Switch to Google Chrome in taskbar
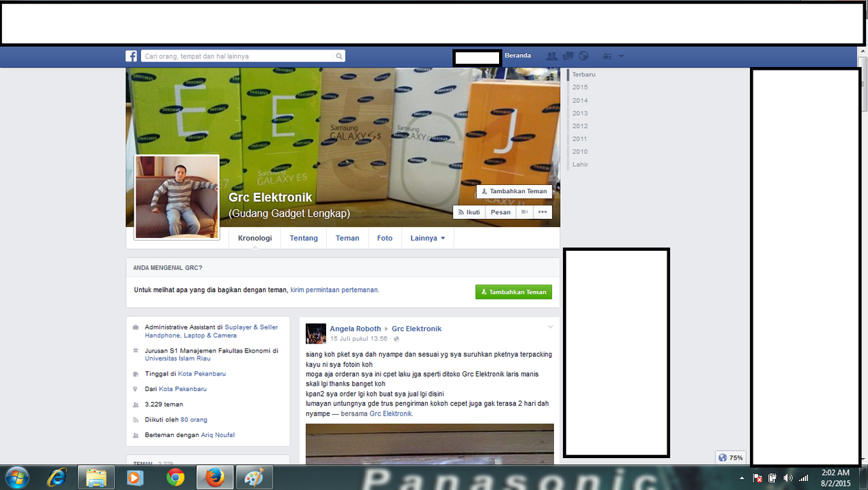This screenshot has height=490, width=868. (176, 478)
